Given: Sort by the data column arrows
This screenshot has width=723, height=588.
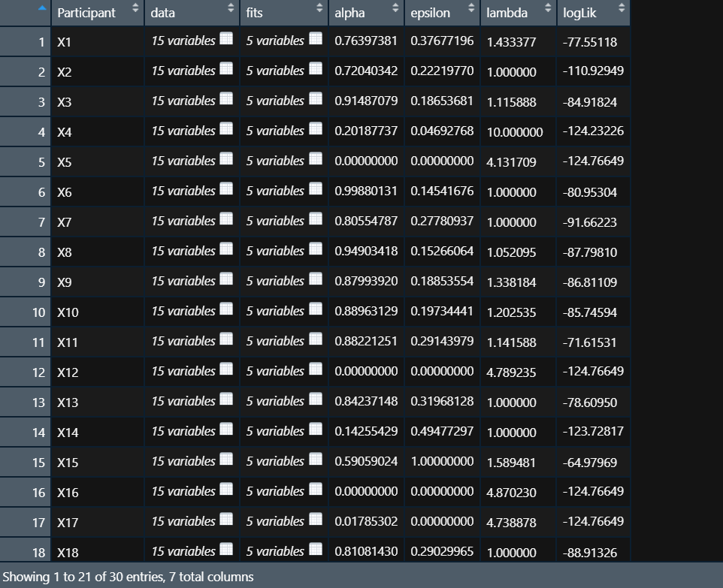Looking at the screenshot, I should 231,8.
